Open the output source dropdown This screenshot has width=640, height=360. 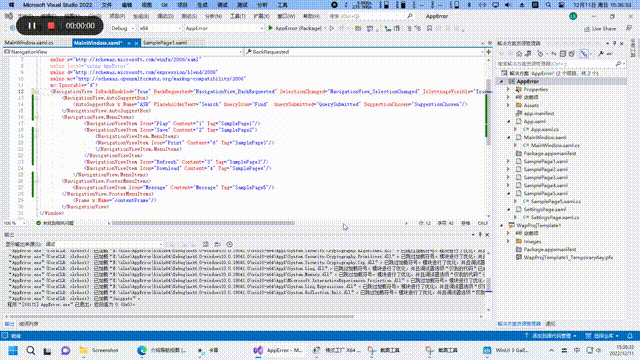pyautogui.click(x=104, y=244)
